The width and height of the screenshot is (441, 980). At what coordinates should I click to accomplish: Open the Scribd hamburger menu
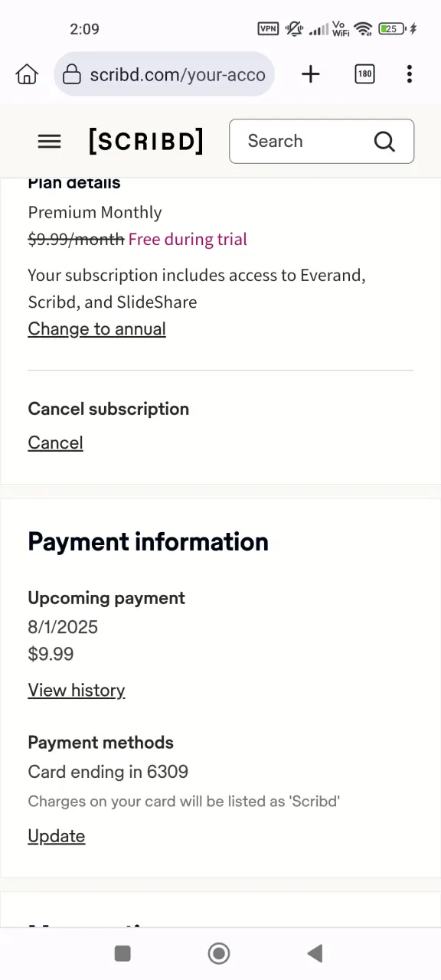point(49,141)
